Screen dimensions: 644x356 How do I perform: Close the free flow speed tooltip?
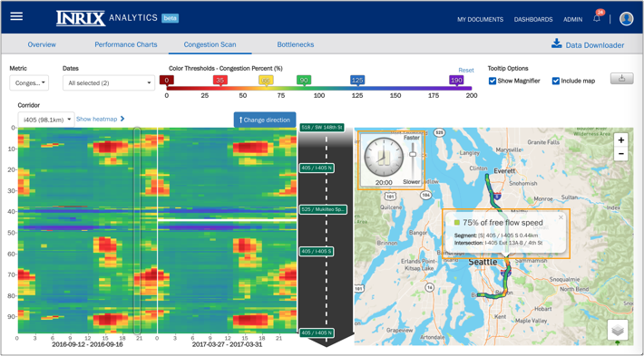point(561,217)
